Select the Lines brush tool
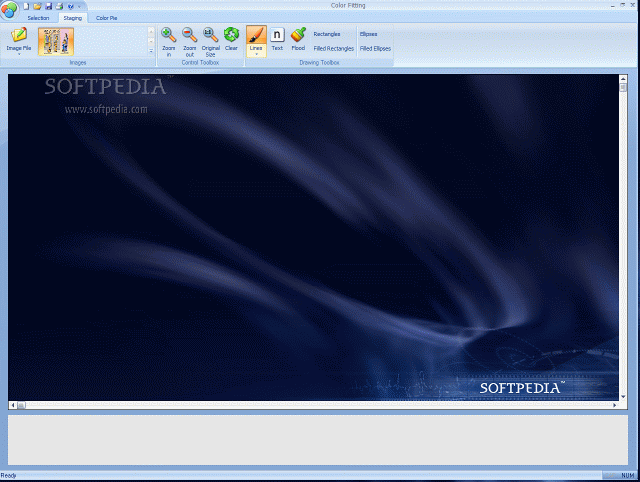This screenshot has width=640, height=482. point(256,38)
